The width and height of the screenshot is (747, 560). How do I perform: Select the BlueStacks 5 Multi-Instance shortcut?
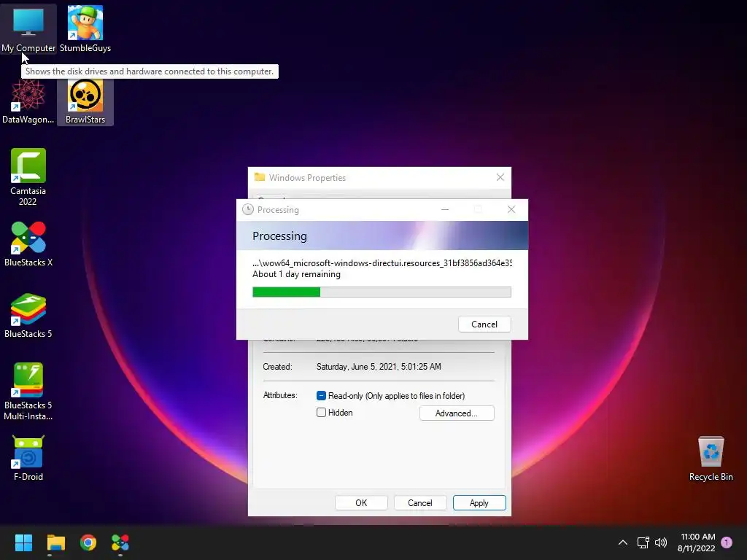pyautogui.click(x=28, y=392)
